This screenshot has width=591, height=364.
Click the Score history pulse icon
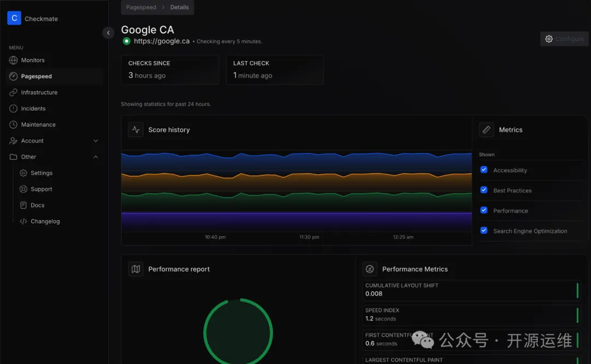click(136, 130)
